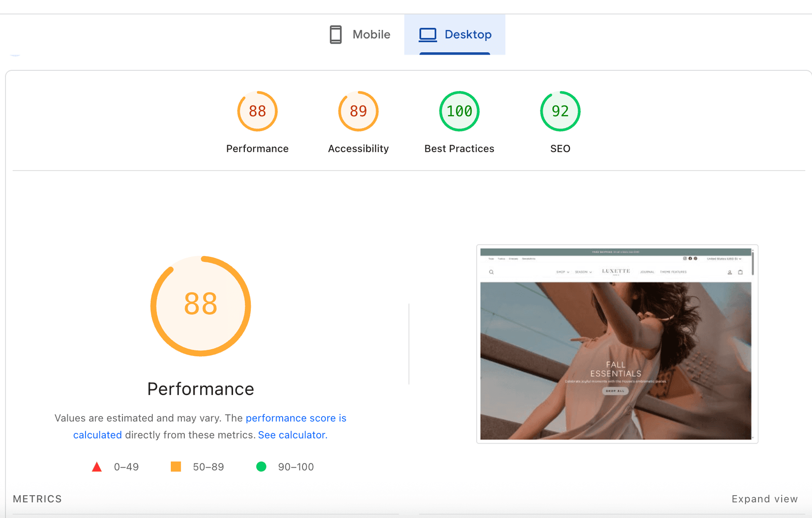Click the Performance label under the top gauge

click(257, 149)
